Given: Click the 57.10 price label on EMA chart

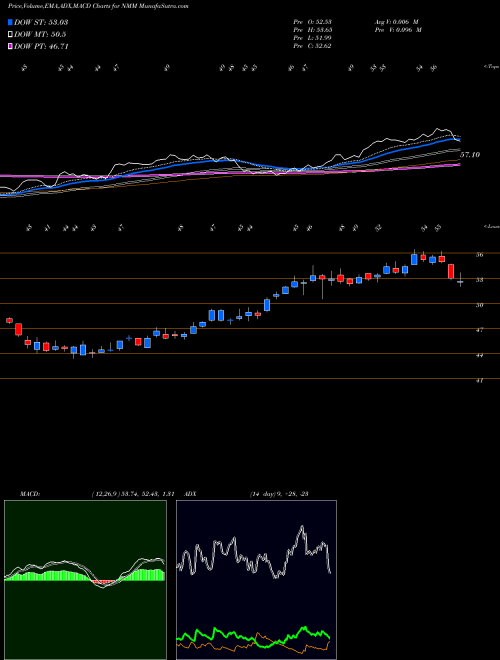Looking at the screenshot, I should [x=470, y=155].
